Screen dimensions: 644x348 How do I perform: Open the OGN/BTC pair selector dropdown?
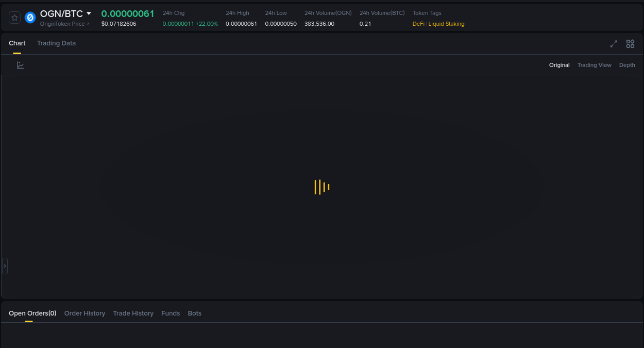[x=88, y=14]
